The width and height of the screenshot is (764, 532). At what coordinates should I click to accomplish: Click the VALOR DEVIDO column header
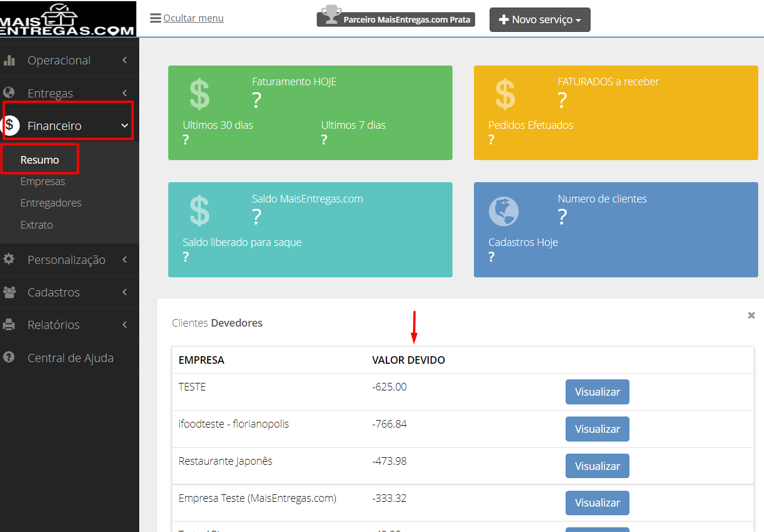[x=408, y=360]
